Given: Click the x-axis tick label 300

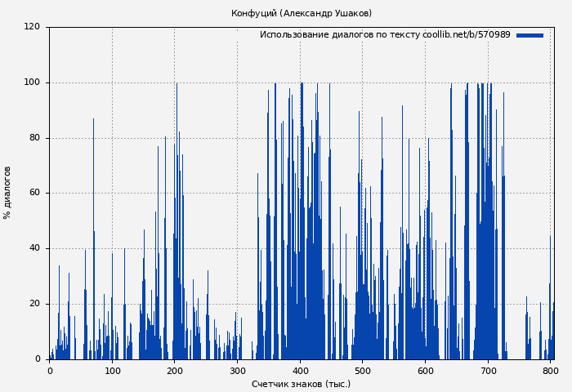Looking at the screenshot, I should pos(238,370).
